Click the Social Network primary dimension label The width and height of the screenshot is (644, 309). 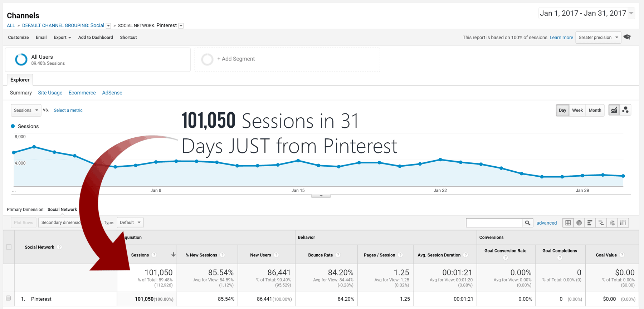[x=62, y=210]
